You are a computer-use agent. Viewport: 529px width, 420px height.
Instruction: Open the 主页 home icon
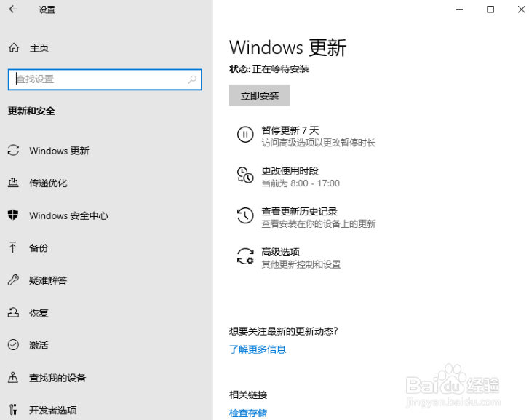click(x=14, y=47)
